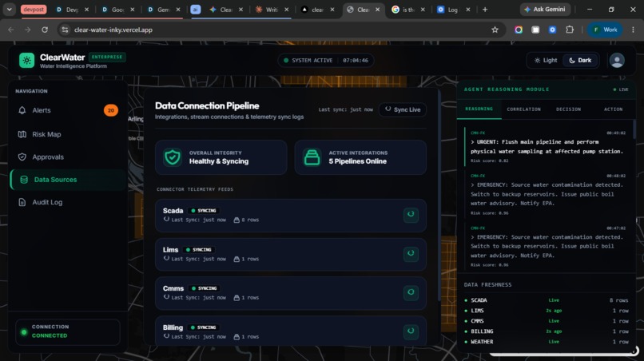
Task: Switch to the Log browser tab
Action: [x=453, y=10]
